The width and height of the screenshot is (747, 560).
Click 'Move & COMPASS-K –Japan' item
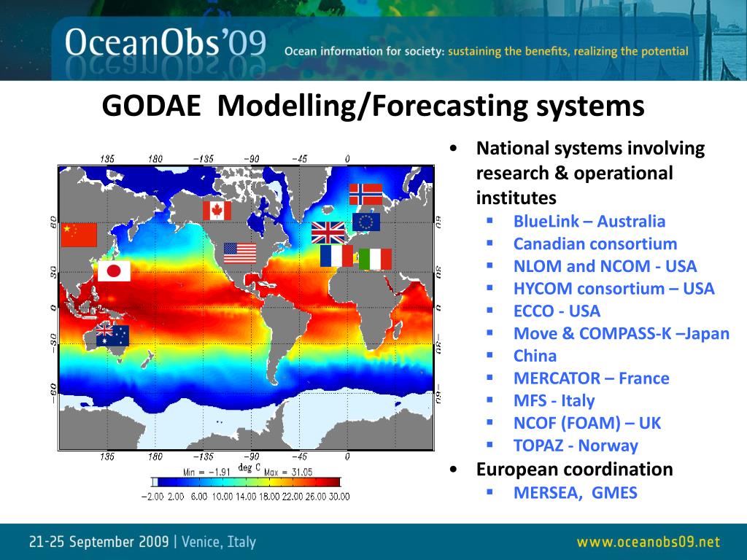click(622, 333)
